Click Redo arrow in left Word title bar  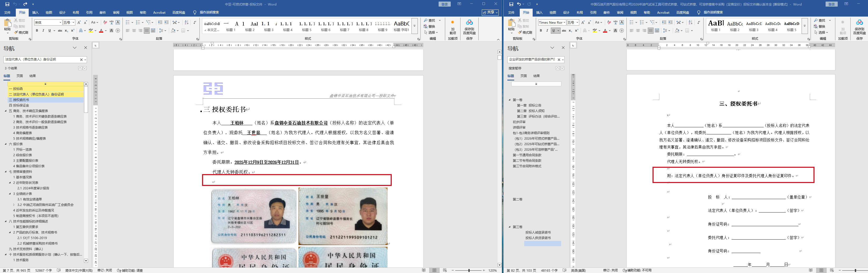[x=25, y=4]
